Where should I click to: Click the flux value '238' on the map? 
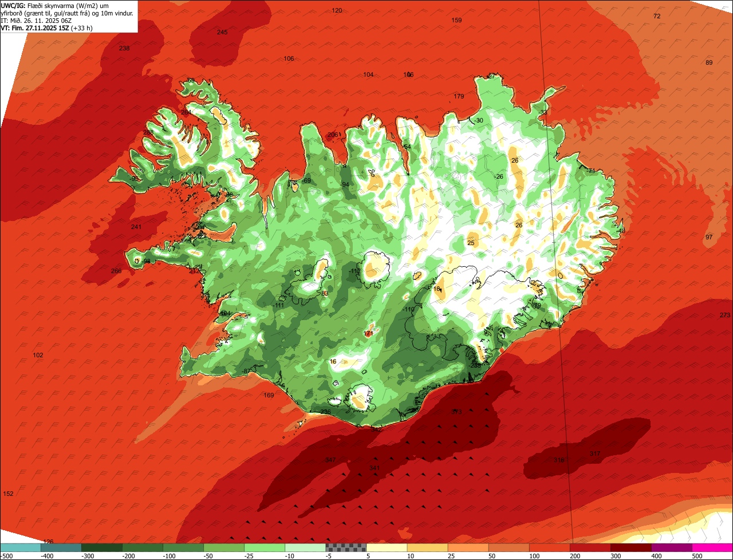click(124, 49)
